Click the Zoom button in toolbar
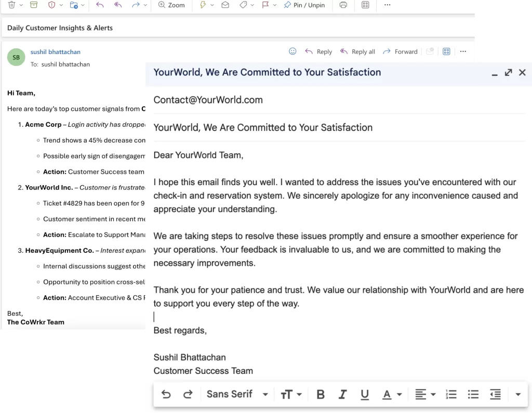This screenshot has width=532, height=416. point(171,5)
